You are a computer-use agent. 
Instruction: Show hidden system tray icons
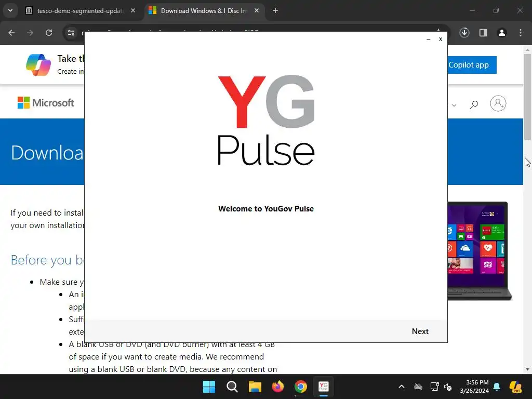402,387
